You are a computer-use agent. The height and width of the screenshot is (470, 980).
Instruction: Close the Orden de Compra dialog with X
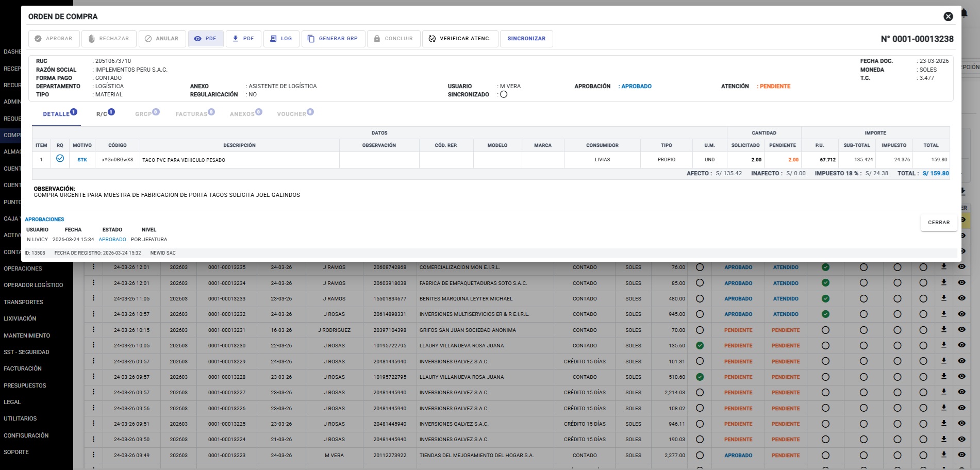948,16
